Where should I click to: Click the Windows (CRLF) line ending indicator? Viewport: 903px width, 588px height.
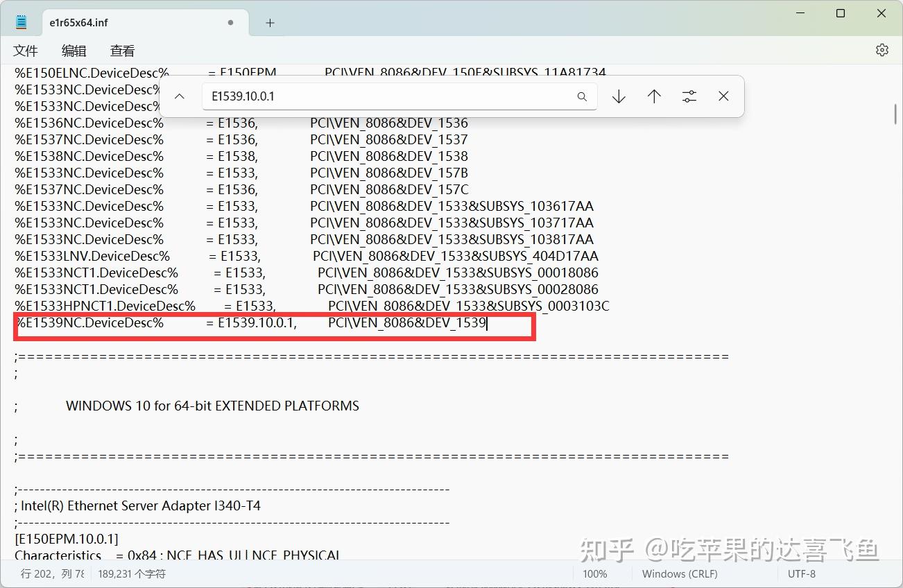678,573
